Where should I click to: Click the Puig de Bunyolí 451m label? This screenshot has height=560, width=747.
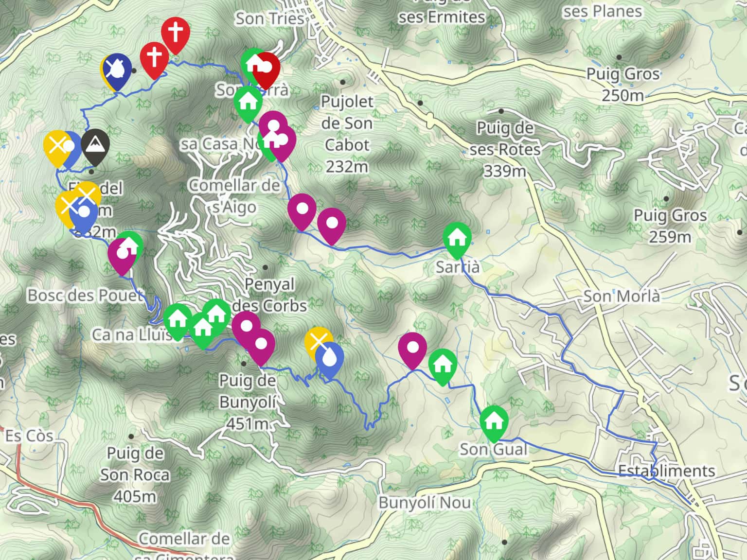coord(247,402)
